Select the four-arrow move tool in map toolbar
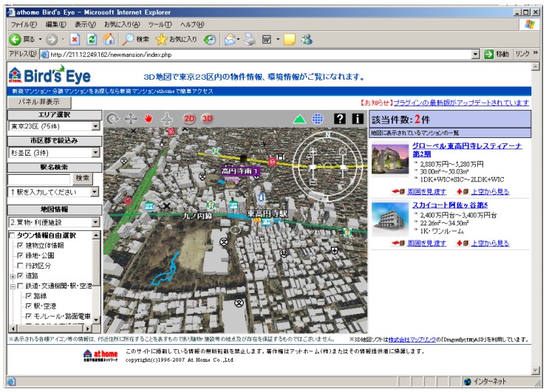549x392 pixels. pyautogui.click(x=131, y=119)
